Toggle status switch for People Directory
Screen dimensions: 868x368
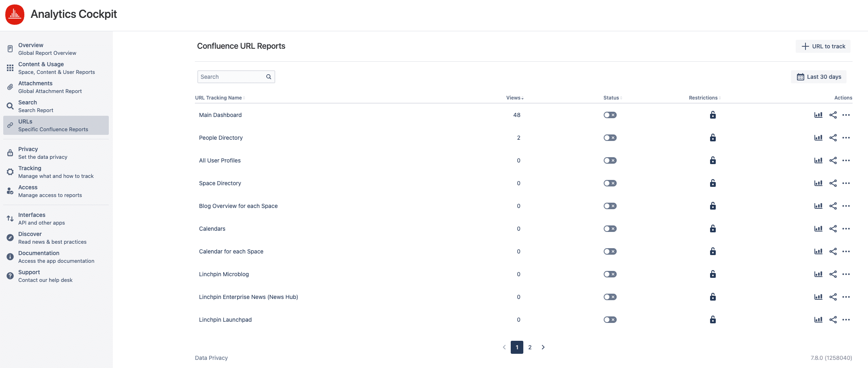[610, 138]
